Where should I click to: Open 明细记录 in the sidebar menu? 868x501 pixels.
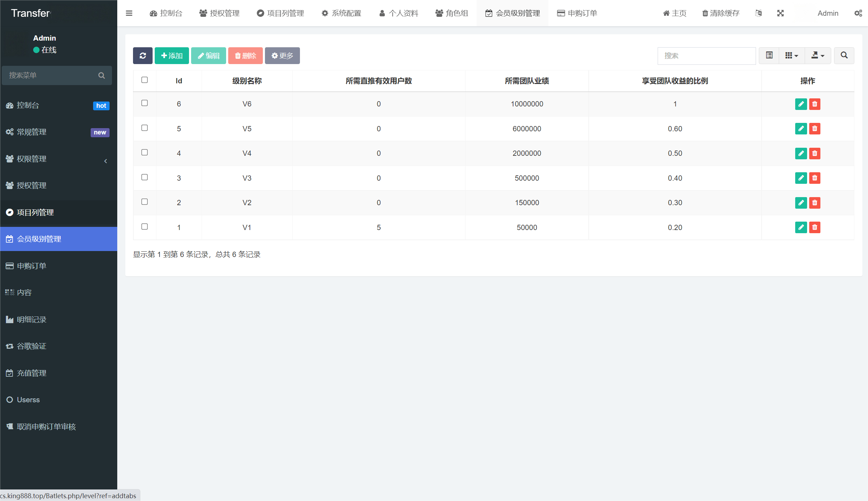[31, 320]
